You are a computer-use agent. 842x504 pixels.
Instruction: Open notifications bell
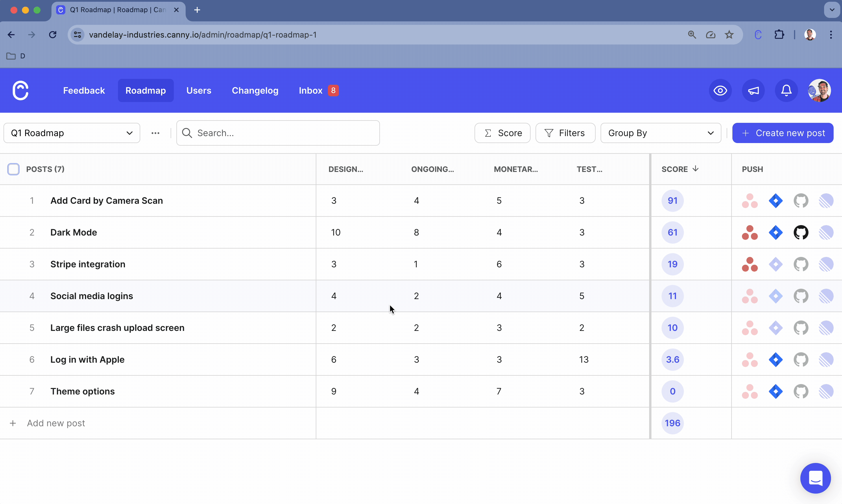786,91
